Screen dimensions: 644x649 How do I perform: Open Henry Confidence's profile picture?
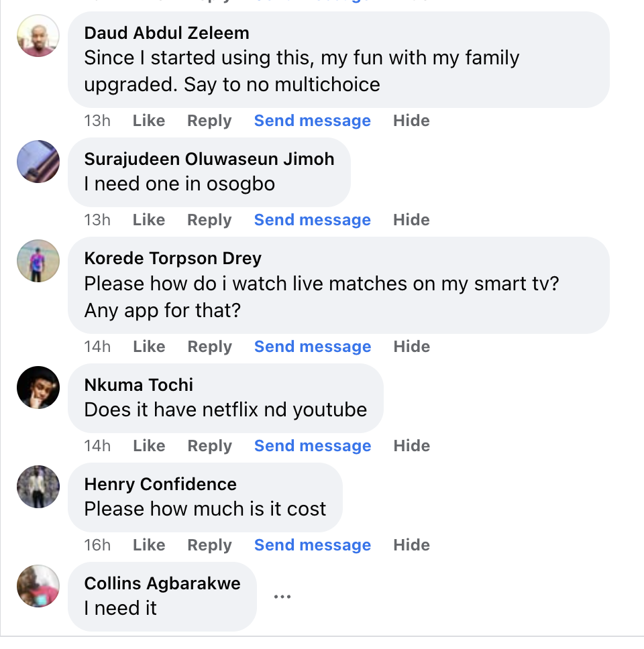coord(38,487)
